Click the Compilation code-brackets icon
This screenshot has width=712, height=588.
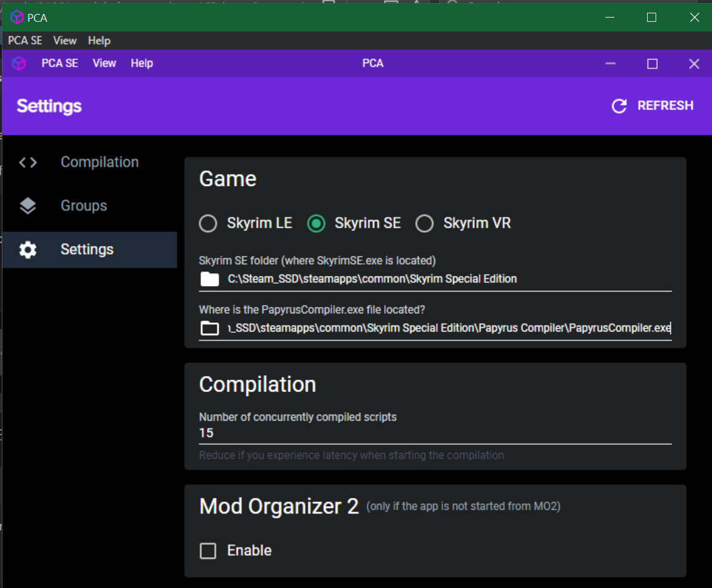tap(28, 162)
